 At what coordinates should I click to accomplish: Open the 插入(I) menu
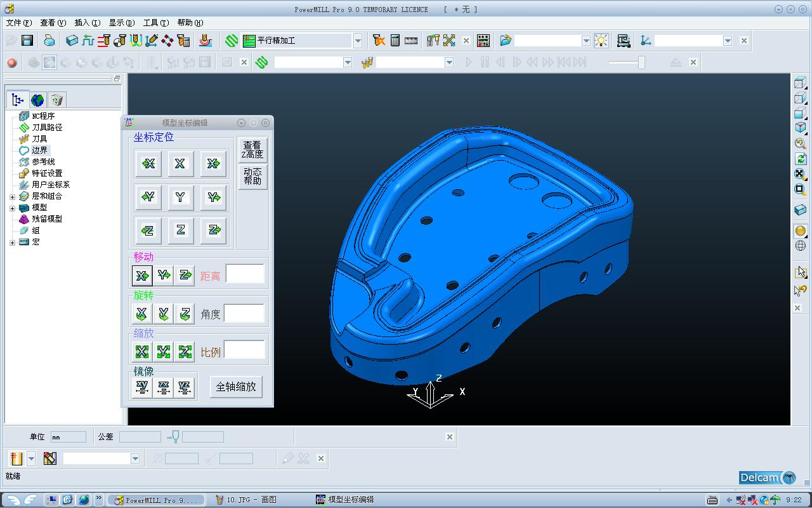pos(87,23)
